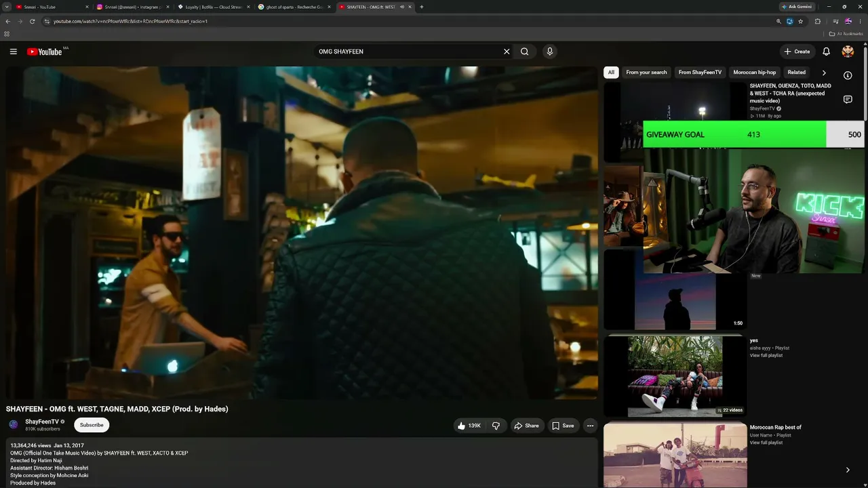868x488 pixels.
Task: Open the notifications bell
Action: [826, 52]
